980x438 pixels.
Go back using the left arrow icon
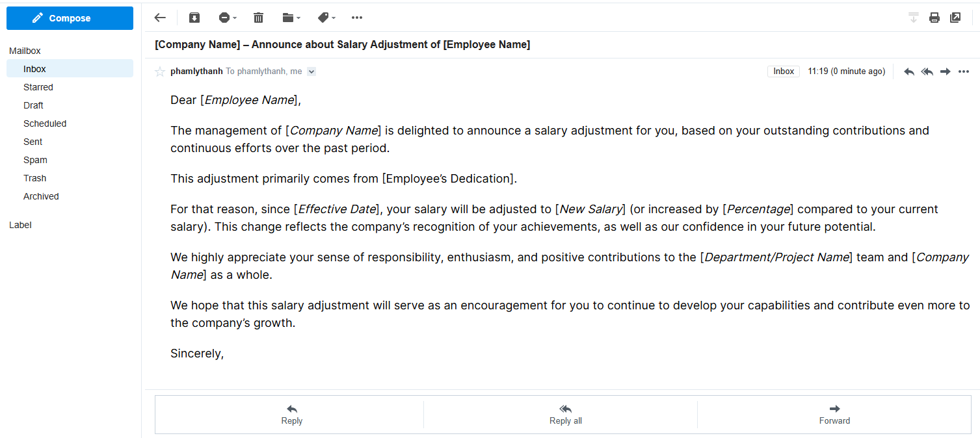click(160, 18)
